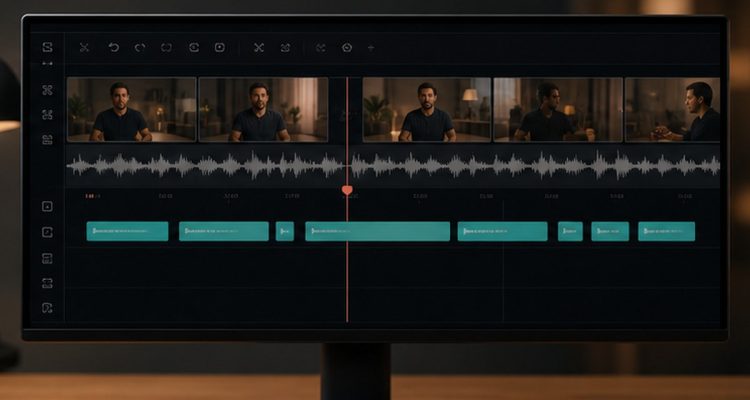The width and height of the screenshot is (750, 400).
Task: Click the dim icon left of the hexagon icon
Action: coord(320,47)
